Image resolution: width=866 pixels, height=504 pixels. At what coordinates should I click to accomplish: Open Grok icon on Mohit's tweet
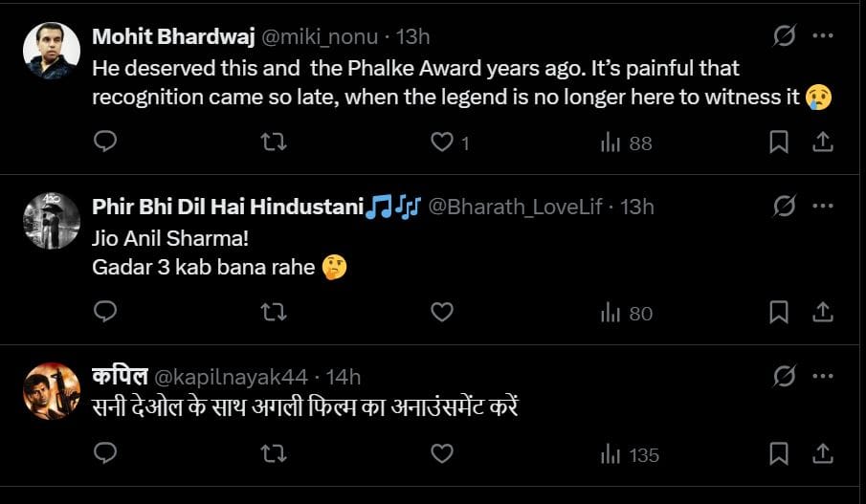point(784,36)
